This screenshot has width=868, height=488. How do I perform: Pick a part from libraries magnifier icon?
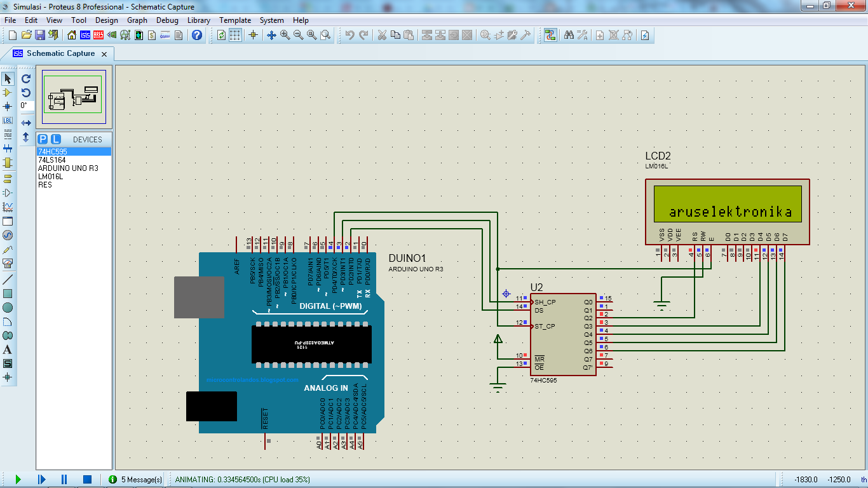pos(485,35)
